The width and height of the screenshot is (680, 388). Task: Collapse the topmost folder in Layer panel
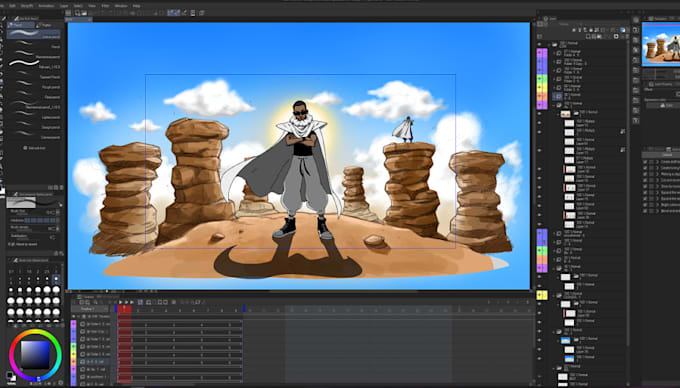[549, 44]
